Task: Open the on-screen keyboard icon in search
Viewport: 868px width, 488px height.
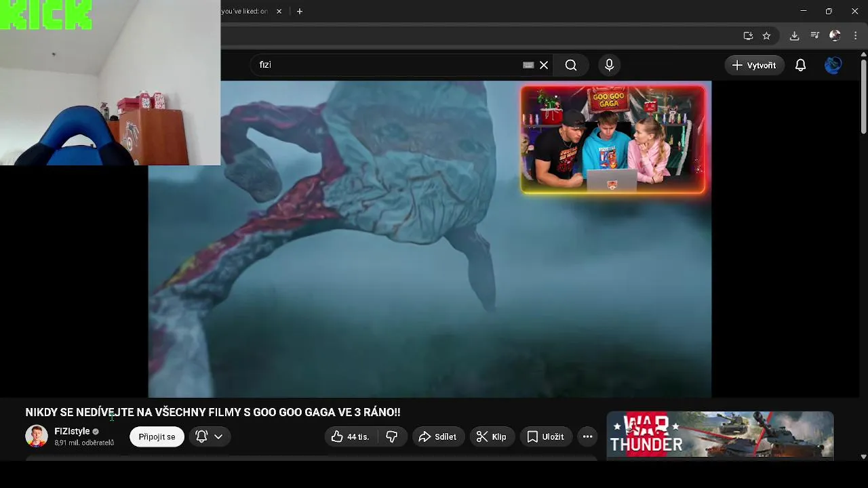Action: [x=528, y=65]
